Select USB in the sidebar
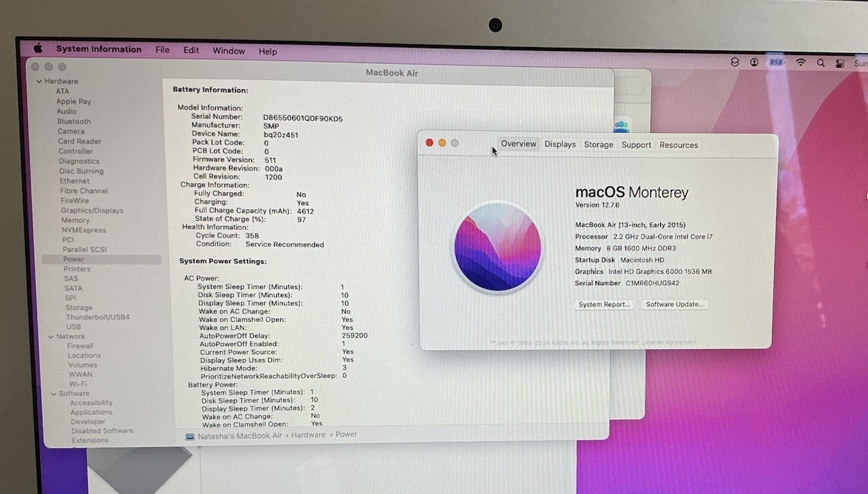 73,327
